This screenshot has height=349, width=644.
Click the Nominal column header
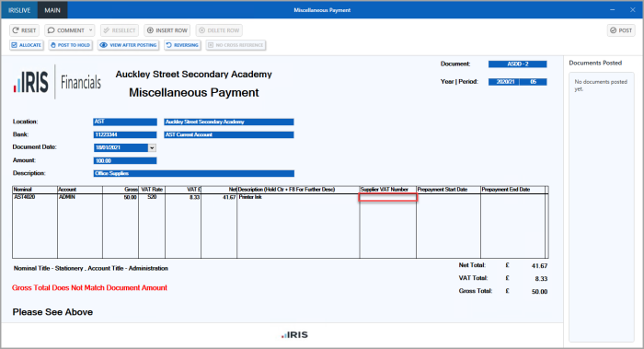(x=35, y=190)
